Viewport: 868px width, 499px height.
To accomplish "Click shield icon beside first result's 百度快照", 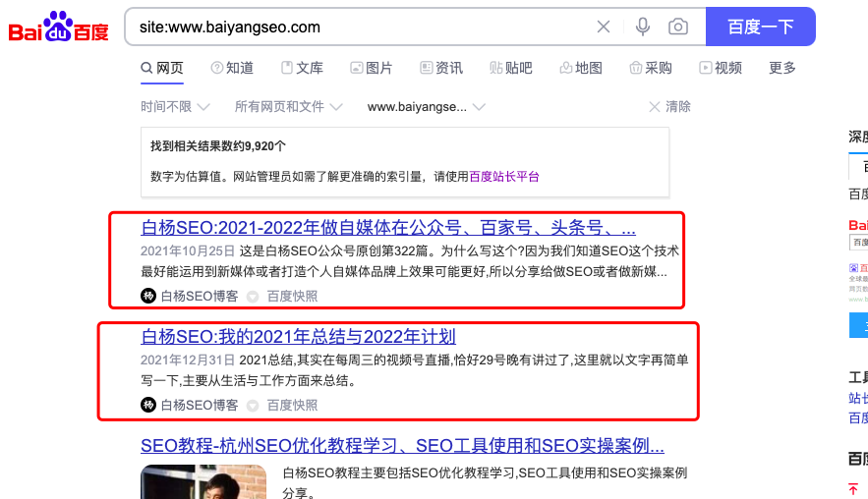I will (253, 297).
